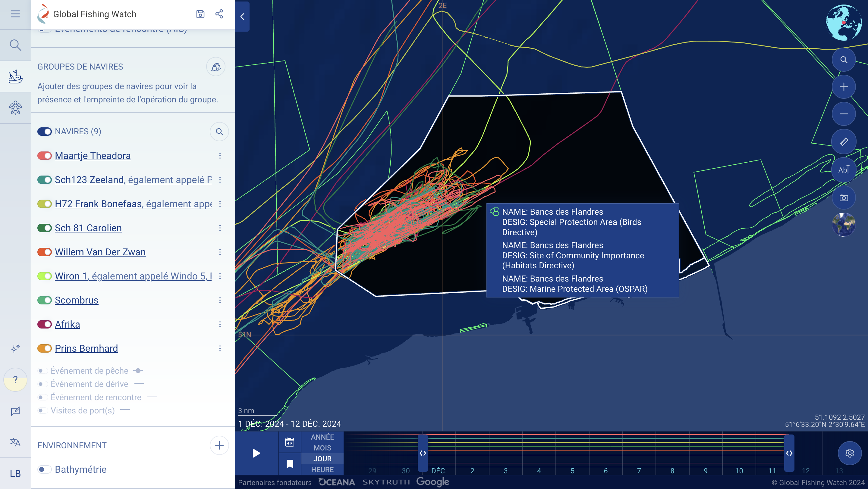Open timebar settings gear
The height and width of the screenshot is (489, 868).
(850, 453)
